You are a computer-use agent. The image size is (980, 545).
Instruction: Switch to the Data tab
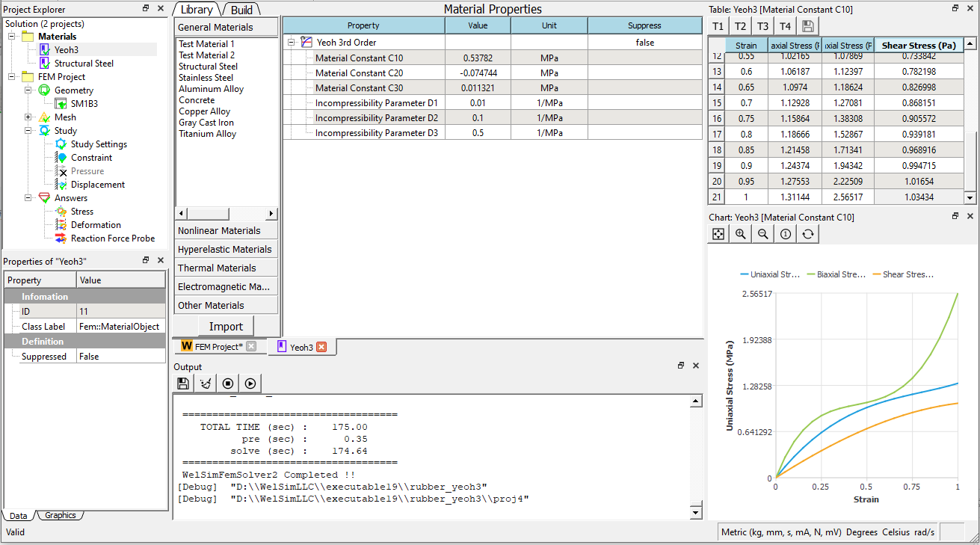pos(18,516)
